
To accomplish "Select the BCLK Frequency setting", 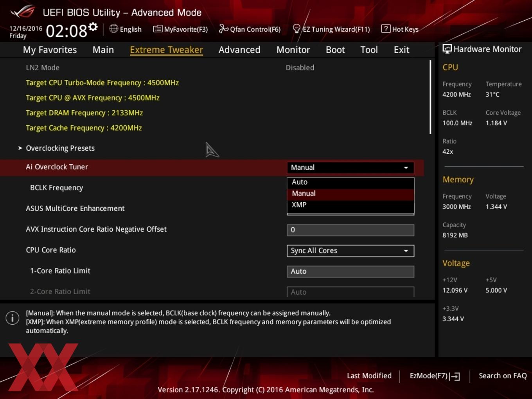I will [56, 188].
